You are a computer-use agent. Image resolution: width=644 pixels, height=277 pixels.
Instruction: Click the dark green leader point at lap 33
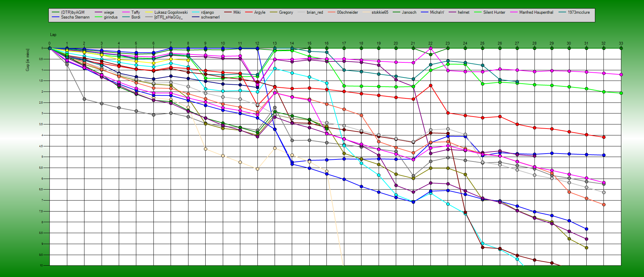click(621, 48)
